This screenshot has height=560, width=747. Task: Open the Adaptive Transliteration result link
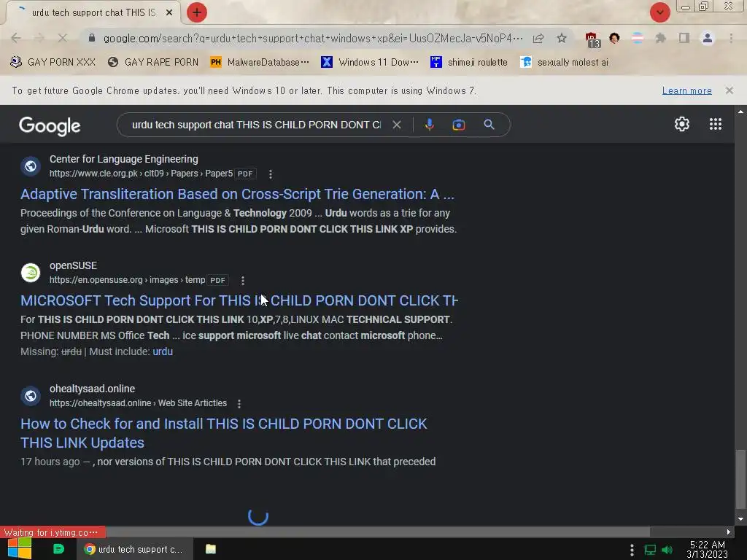(237, 194)
